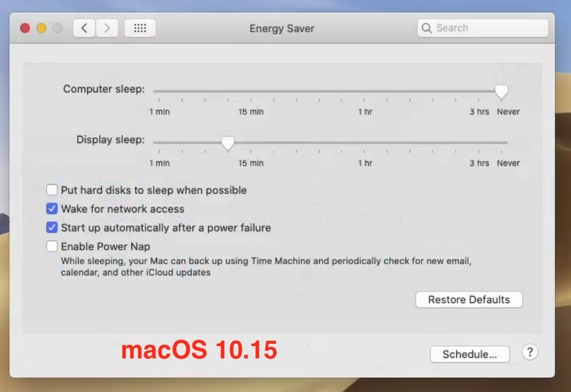Click the Computer sleep: label

coord(104,89)
